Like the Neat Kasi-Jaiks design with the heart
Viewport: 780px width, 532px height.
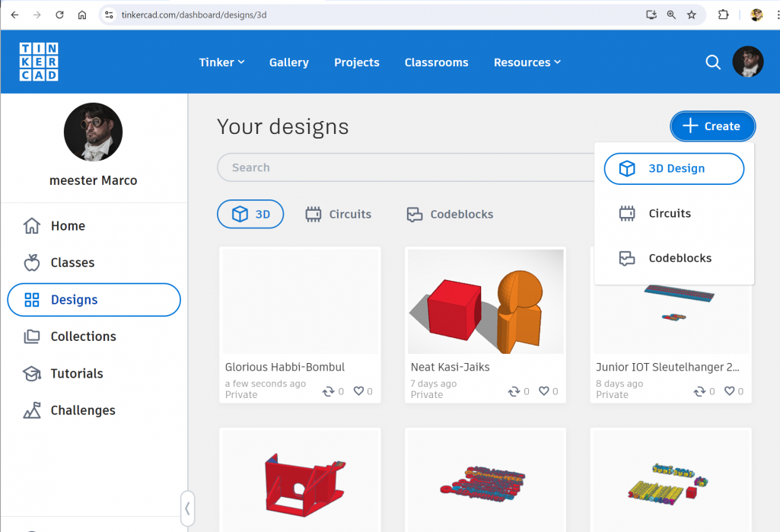pyautogui.click(x=543, y=391)
